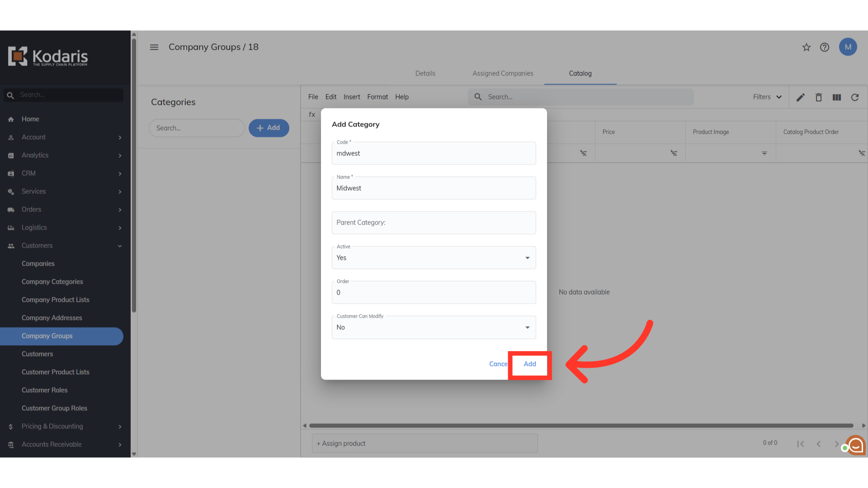Screen dimensions: 868x488
Task: Expand the Filters dropdown
Action: click(x=767, y=97)
